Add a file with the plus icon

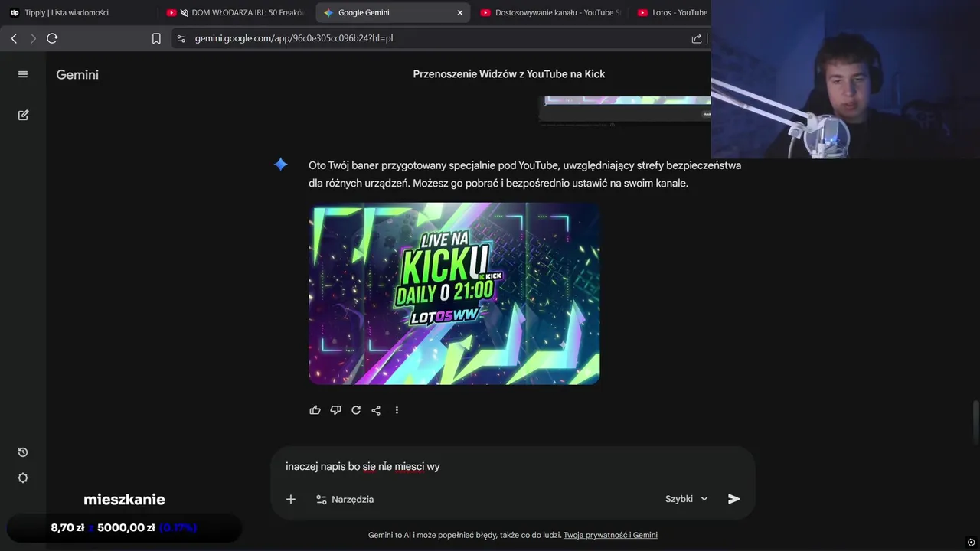click(x=291, y=499)
